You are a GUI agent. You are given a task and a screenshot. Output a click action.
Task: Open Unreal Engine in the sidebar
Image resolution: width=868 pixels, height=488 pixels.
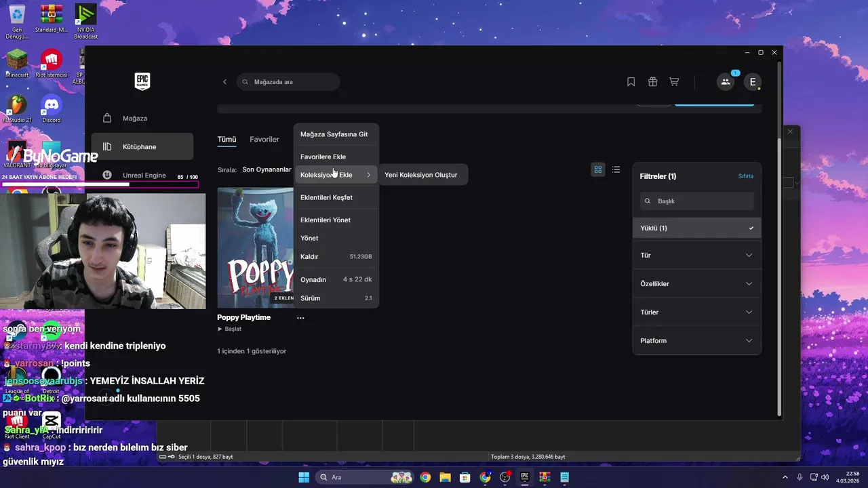click(142, 175)
